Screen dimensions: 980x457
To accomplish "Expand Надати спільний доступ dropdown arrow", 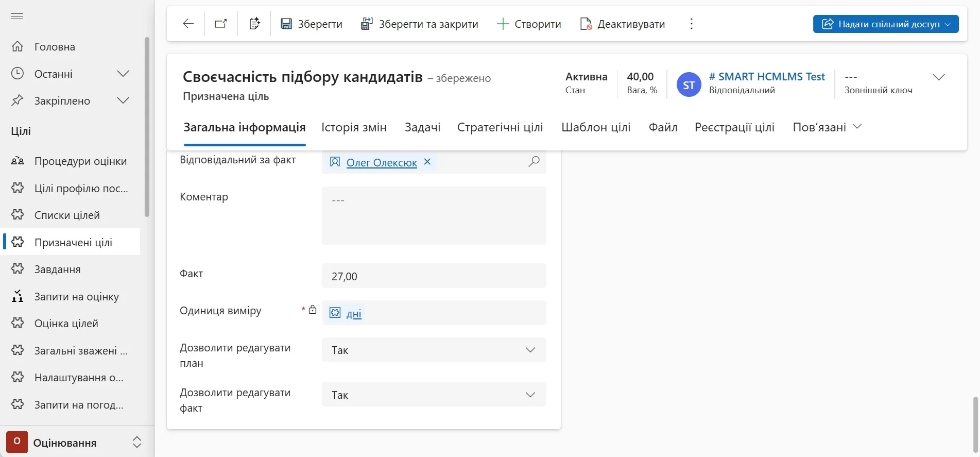I will point(948,24).
